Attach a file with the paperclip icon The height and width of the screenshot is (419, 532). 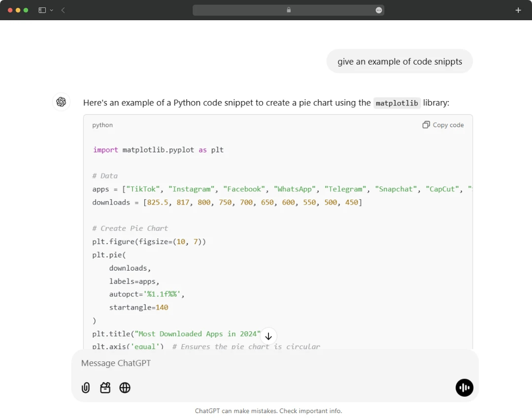[86, 388]
